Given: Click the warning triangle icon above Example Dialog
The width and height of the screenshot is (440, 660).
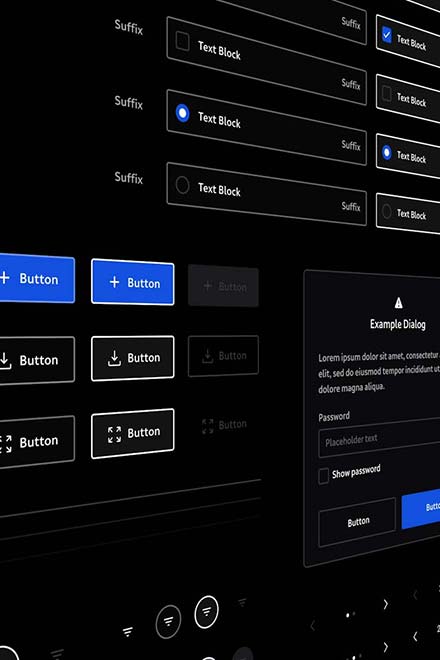Looking at the screenshot, I should click(398, 303).
